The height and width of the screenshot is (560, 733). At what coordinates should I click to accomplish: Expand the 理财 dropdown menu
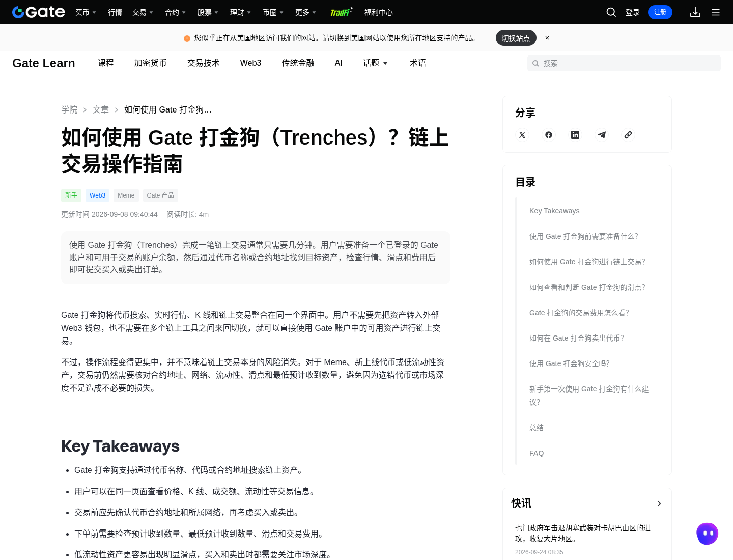(240, 12)
